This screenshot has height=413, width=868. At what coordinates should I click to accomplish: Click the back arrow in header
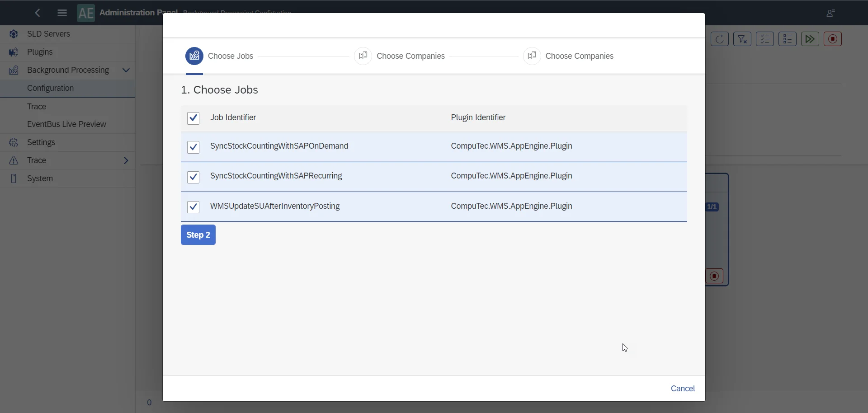pos(38,13)
